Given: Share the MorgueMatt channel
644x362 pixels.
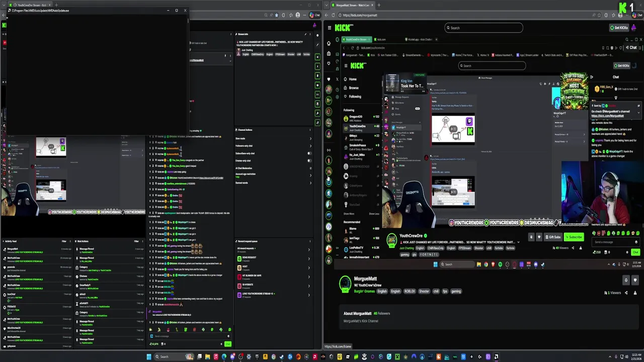Looking at the screenshot, I should (626, 293).
